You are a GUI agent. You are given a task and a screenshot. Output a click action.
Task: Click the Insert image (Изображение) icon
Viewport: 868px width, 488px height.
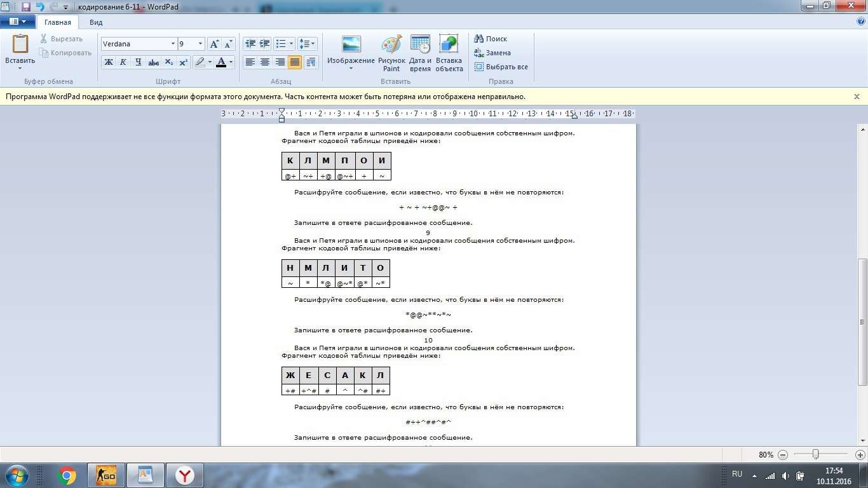pyautogui.click(x=351, y=44)
